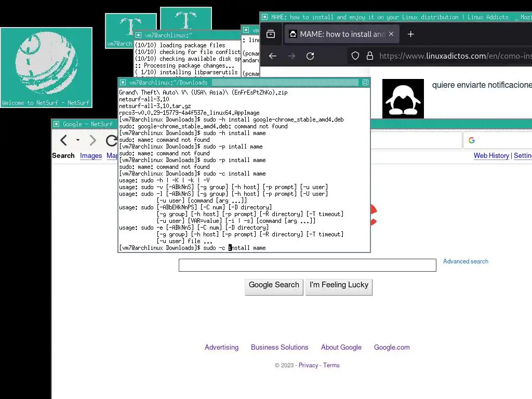The image size is (532, 399).
Task: Open the Google.com footer link
Action: click(x=392, y=348)
